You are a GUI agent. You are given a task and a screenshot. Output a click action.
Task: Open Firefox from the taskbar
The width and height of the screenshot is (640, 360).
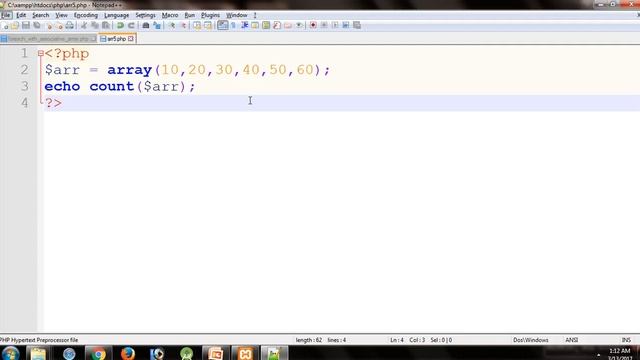[128, 353]
